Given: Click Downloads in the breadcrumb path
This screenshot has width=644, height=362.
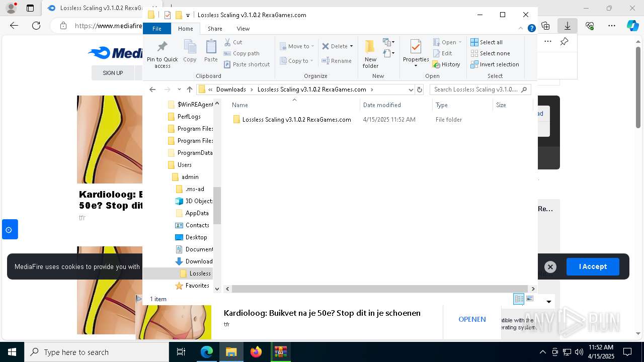Looking at the screenshot, I should tap(231, 89).
